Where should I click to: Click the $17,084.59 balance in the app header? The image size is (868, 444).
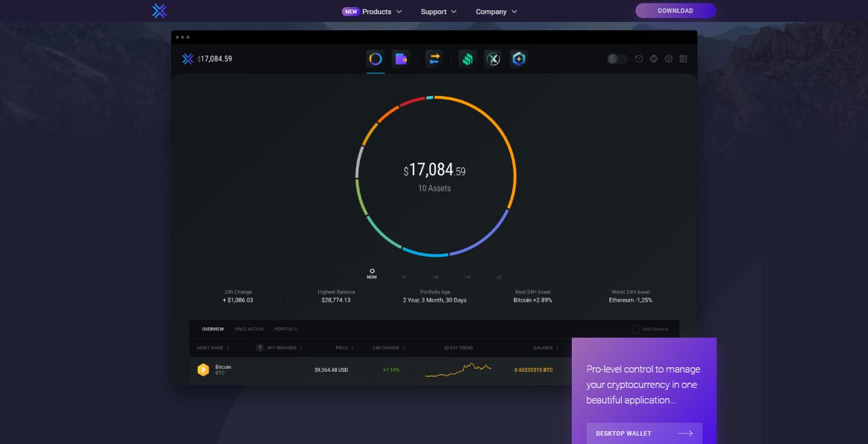tap(214, 59)
